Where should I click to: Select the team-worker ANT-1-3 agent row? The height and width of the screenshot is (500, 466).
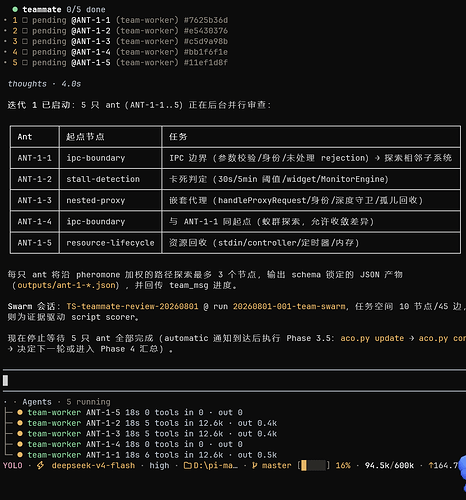click(147, 434)
